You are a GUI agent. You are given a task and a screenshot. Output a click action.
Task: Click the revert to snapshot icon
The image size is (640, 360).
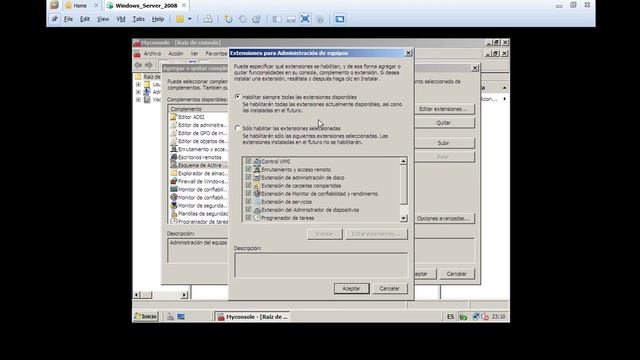[243, 19]
